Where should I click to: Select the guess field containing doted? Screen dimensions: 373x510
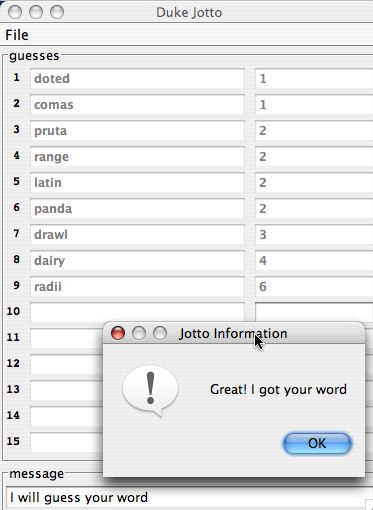[137, 79]
